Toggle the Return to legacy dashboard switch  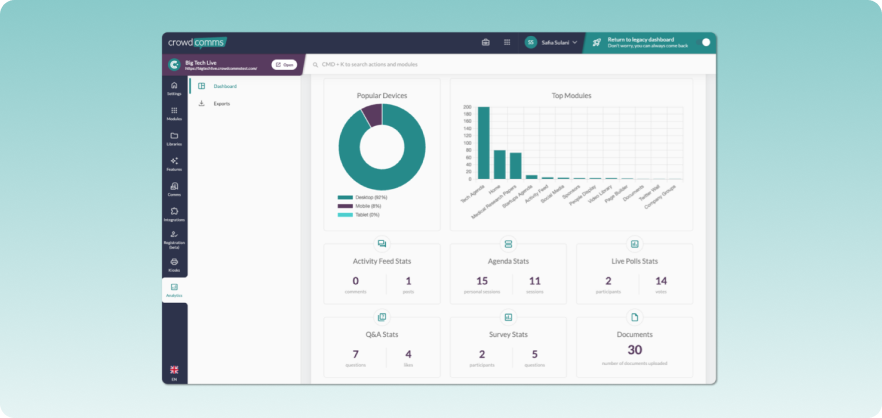[704, 43]
